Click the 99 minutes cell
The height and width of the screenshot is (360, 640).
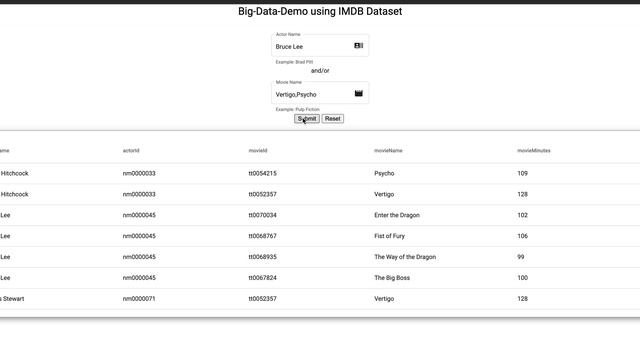point(521,257)
